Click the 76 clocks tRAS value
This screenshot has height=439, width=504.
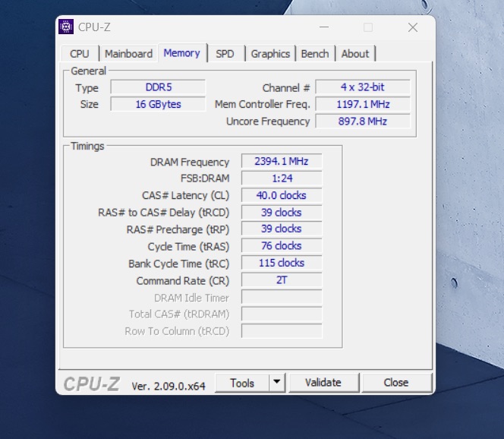282,246
